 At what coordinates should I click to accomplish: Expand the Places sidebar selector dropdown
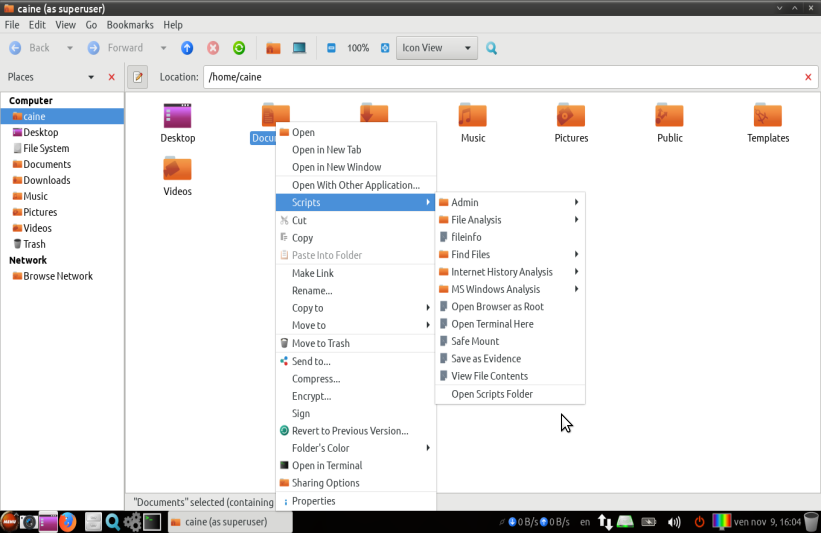91,77
